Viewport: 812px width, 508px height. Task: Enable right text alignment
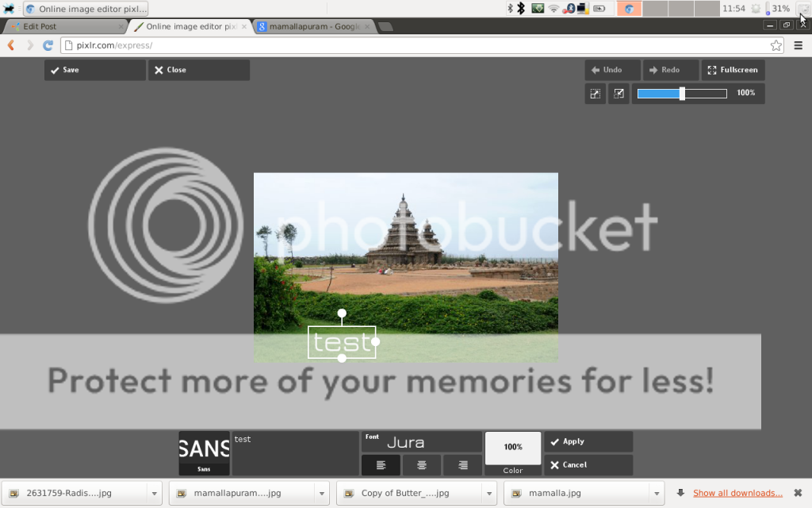coord(463,465)
